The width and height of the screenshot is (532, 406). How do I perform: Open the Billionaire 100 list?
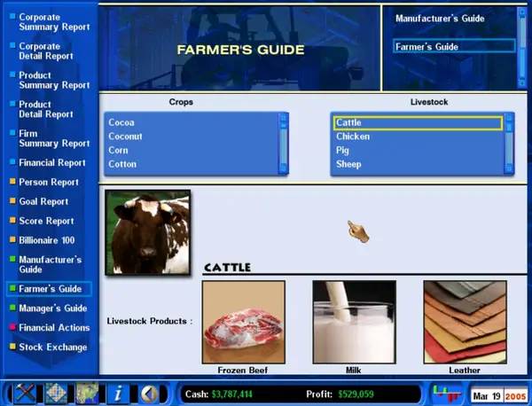pos(46,240)
